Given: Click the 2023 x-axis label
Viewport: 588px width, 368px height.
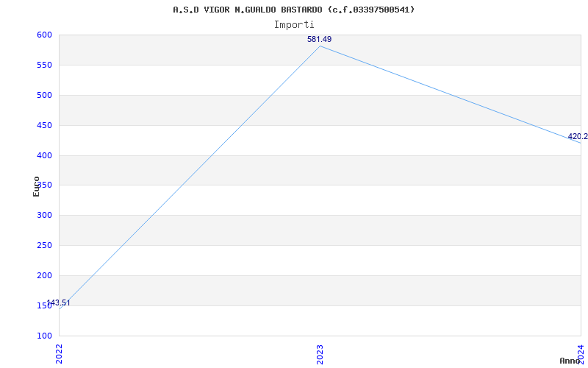Looking at the screenshot, I should [320, 354].
